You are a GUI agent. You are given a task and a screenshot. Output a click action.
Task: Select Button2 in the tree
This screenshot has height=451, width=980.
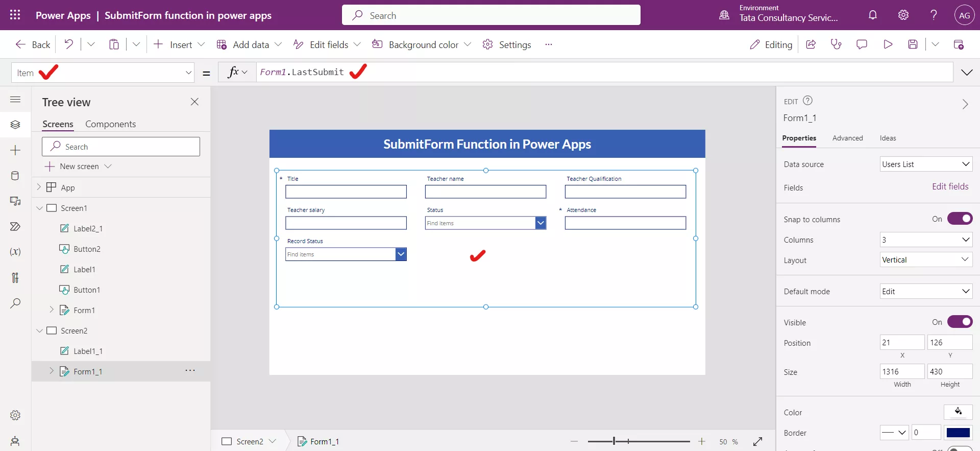(87, 249)
